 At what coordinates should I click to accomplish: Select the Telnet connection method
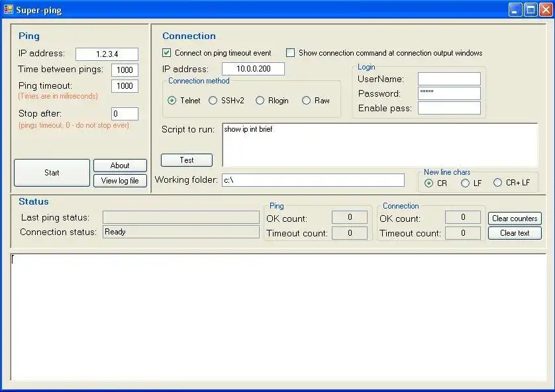(x=172, y=101)
